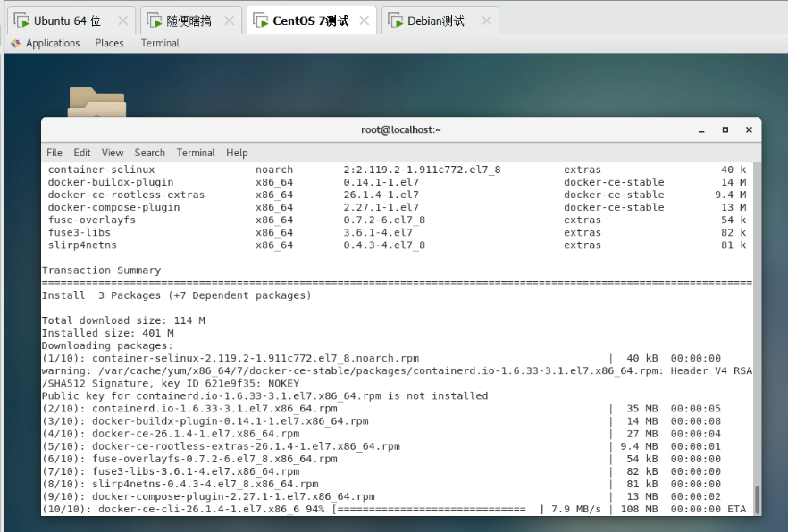Viewport: 788px width, 532px height.
Task: Click the root@localhost:~ title bar
Action: (401, 130)
